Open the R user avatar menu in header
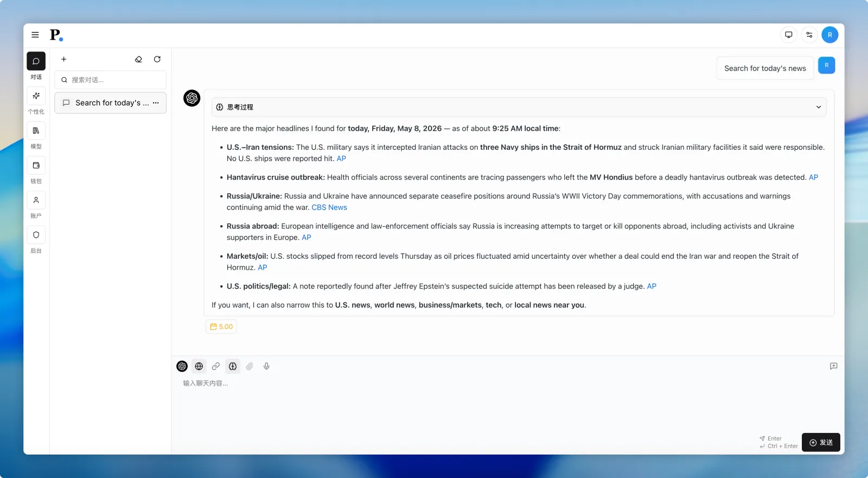Screen dimensions: 868x478 coord(830,35)
